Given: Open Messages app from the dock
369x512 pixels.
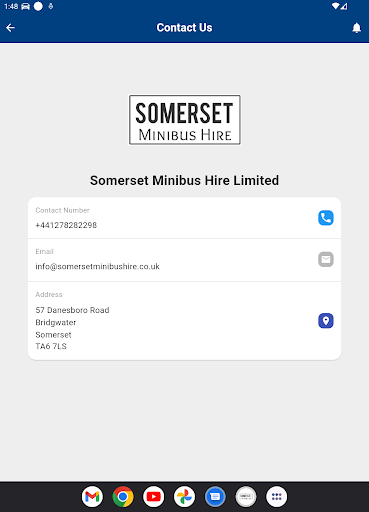Looking at the screenshot, I should pyautogui.click(x=215, y=497).
